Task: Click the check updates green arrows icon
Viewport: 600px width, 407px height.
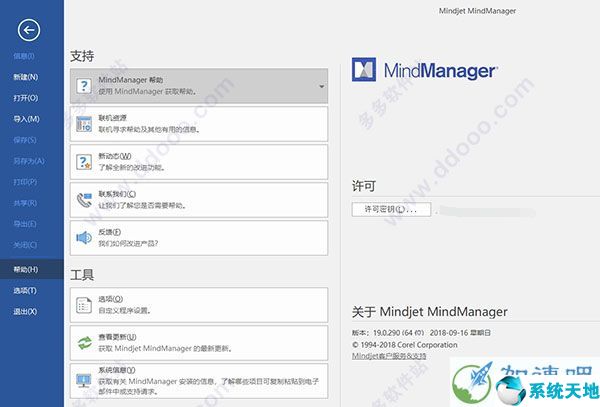Action: pyautogui.click(x=84, y=343)
